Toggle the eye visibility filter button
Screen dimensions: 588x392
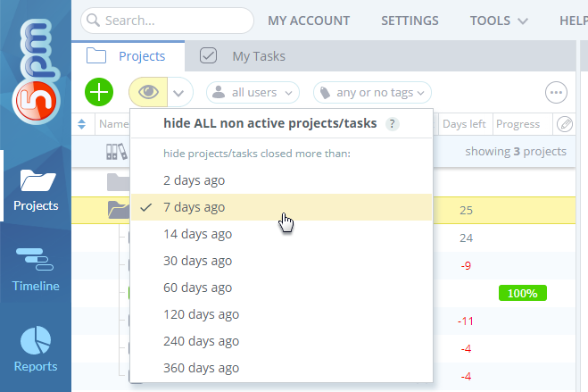coord(147,92)
